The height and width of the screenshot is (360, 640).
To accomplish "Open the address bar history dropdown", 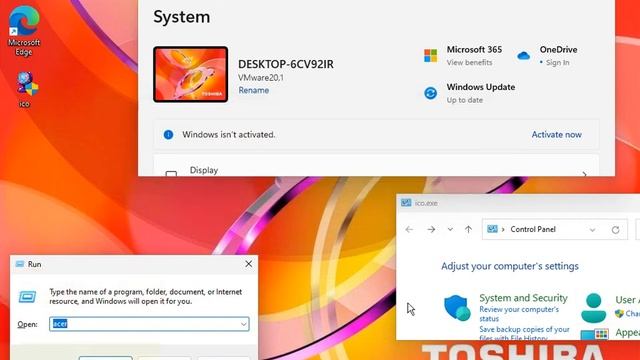I will 592,230.
